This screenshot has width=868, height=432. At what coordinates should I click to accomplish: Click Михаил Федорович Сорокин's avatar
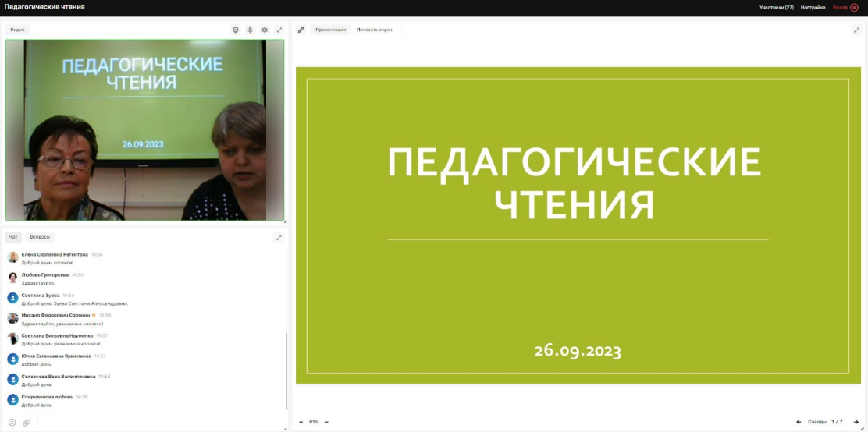coord(12,318)
